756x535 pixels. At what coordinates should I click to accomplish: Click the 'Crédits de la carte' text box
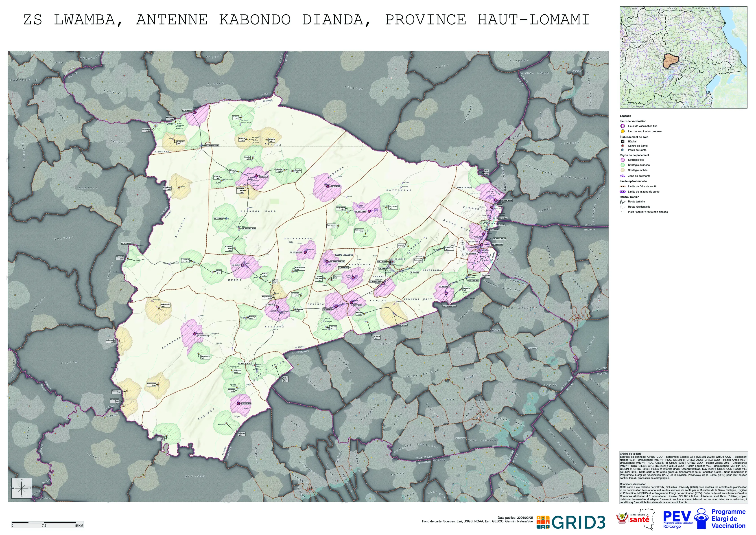coord(684,478)
